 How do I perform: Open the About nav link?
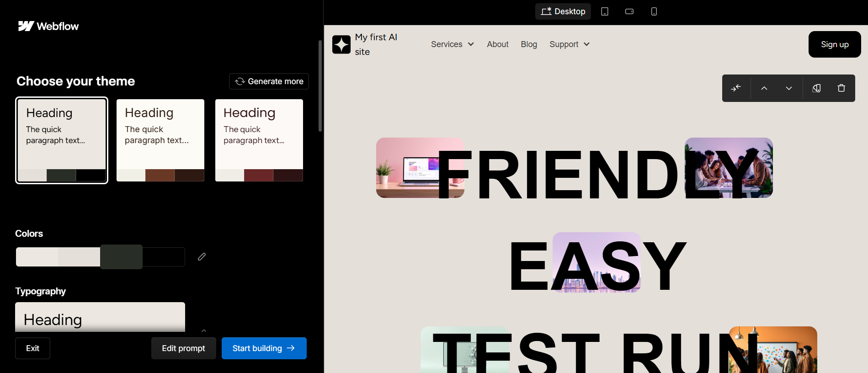point(498,44)
